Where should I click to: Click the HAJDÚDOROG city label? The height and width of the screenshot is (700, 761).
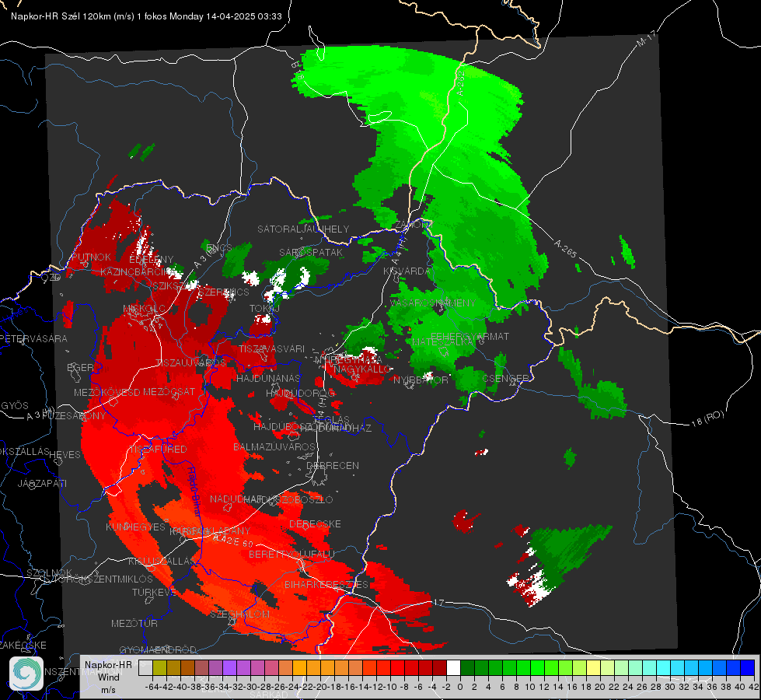tap(300, 393)
